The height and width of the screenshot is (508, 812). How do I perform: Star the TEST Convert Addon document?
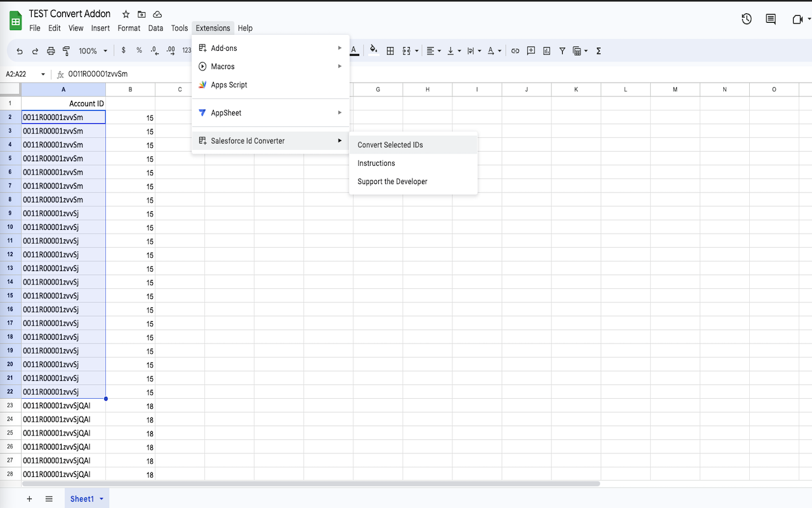126,14
